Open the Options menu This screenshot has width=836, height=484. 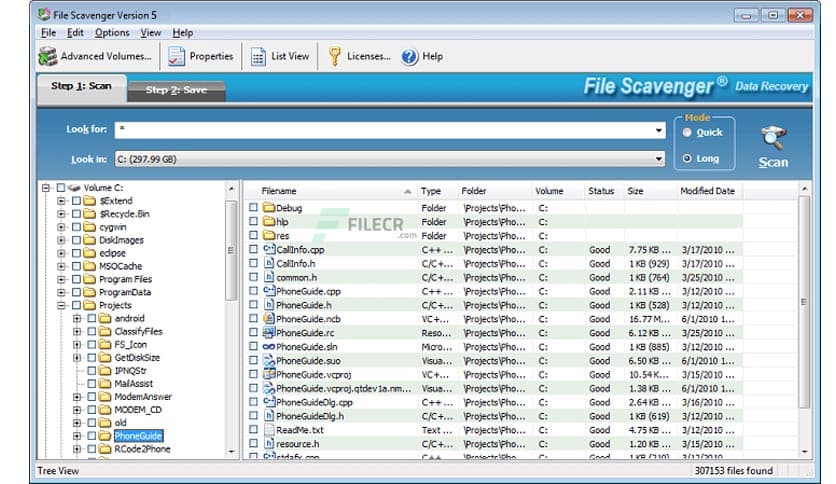112,33
